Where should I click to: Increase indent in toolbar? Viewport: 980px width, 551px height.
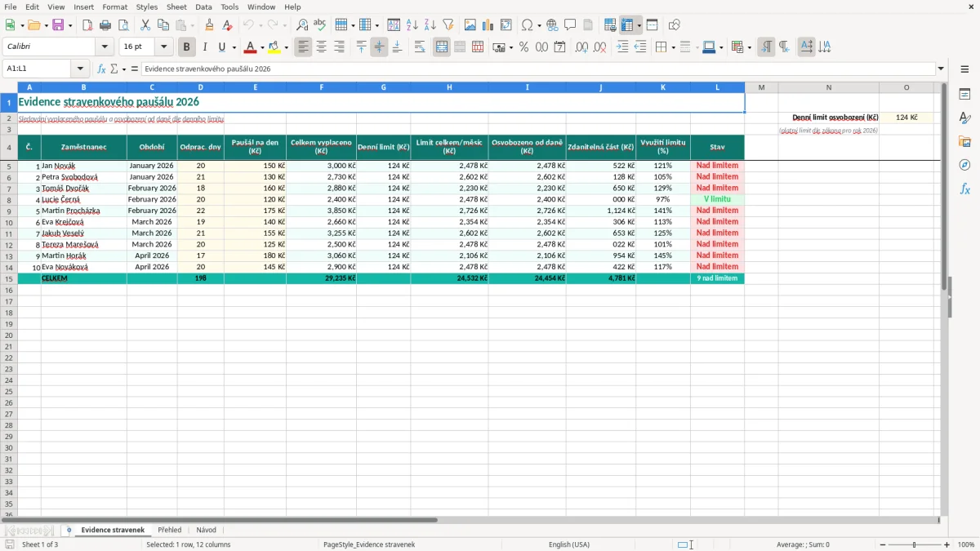tap(622, 47)
